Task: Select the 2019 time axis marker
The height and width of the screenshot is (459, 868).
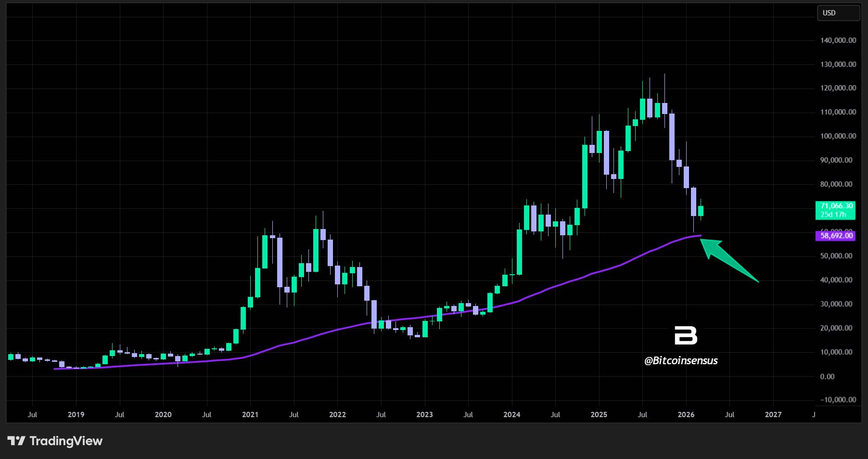Action: click(x=76, y=415)
